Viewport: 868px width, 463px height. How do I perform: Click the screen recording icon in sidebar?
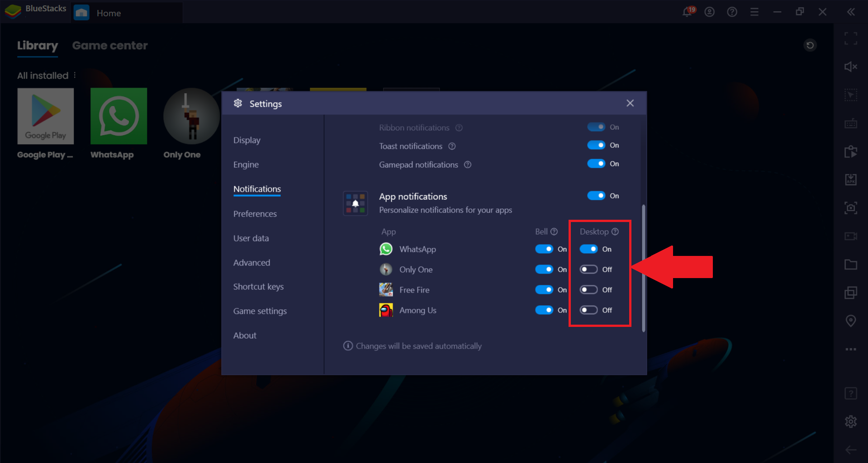point(851,236)
